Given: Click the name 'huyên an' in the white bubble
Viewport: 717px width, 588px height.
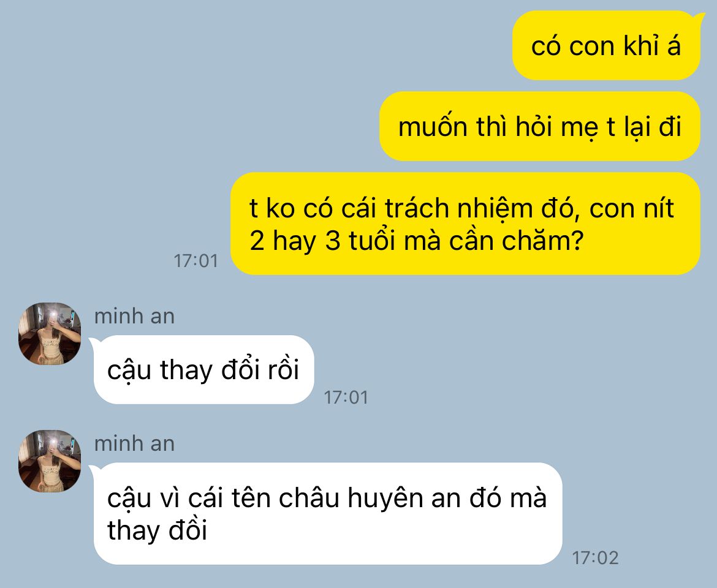Looking at the screenshot, I should click(408, 497).
